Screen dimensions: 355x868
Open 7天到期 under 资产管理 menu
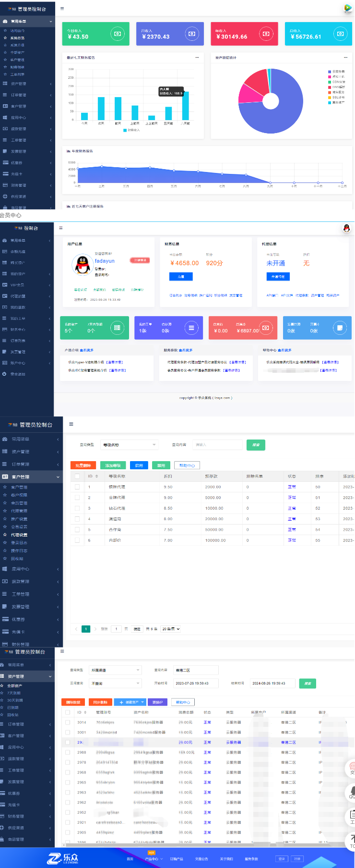[x=14, y=693]
